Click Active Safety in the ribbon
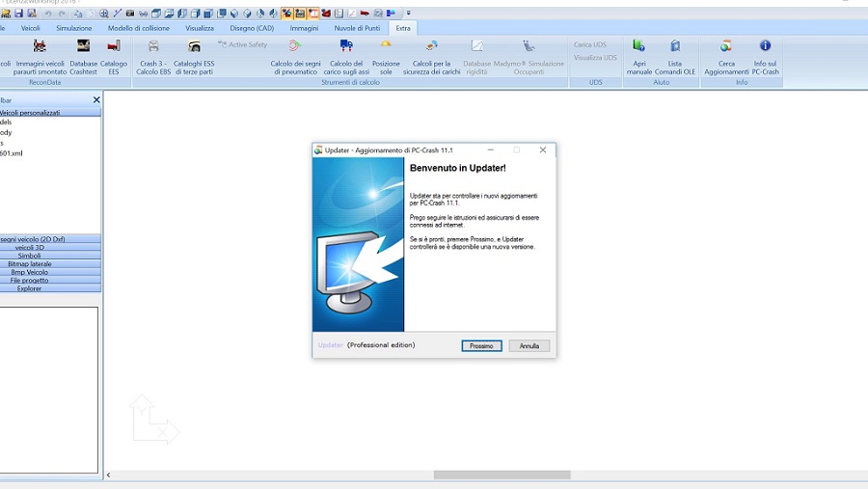Image resolution: width=868 pixels, height=489 pixels. tap(242, 44)
